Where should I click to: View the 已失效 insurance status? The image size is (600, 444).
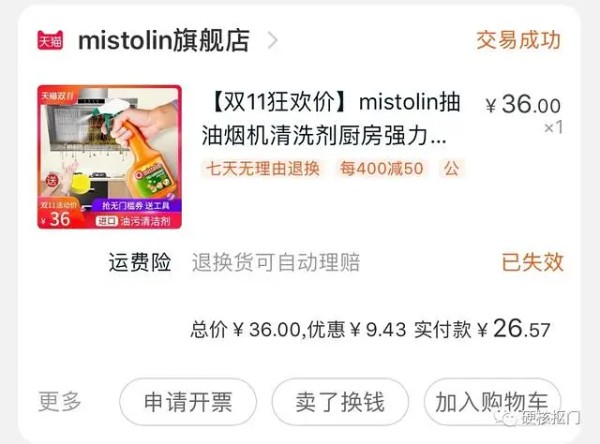pyautogui.click(x=533, y=263)
